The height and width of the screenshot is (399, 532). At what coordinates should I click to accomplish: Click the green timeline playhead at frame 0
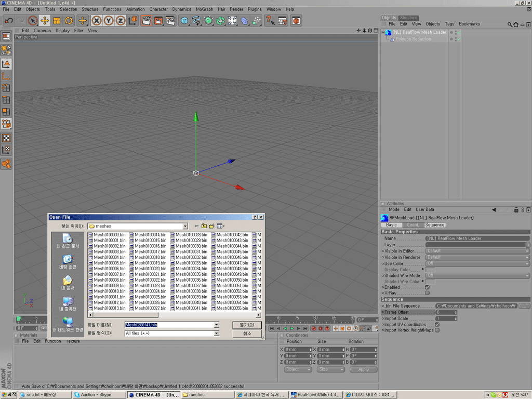point(18,318)
